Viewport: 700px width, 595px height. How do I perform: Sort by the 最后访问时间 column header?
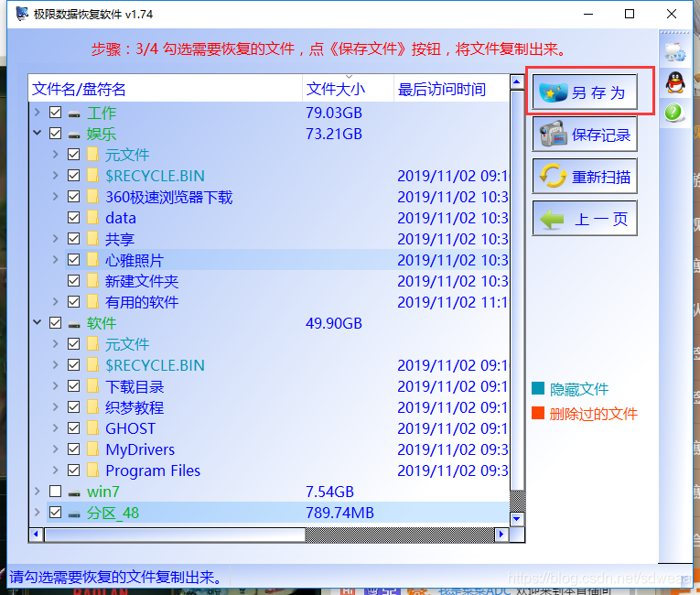pos(451,89)
